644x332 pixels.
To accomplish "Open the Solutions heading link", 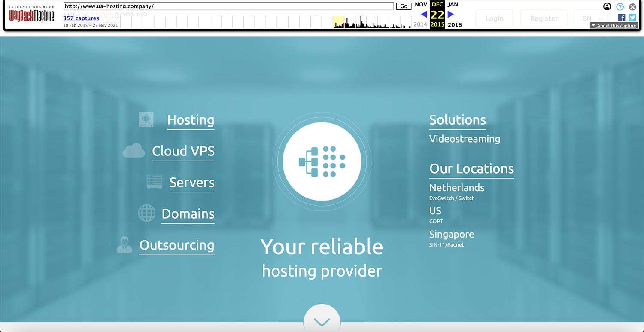I will coord(458,120).
